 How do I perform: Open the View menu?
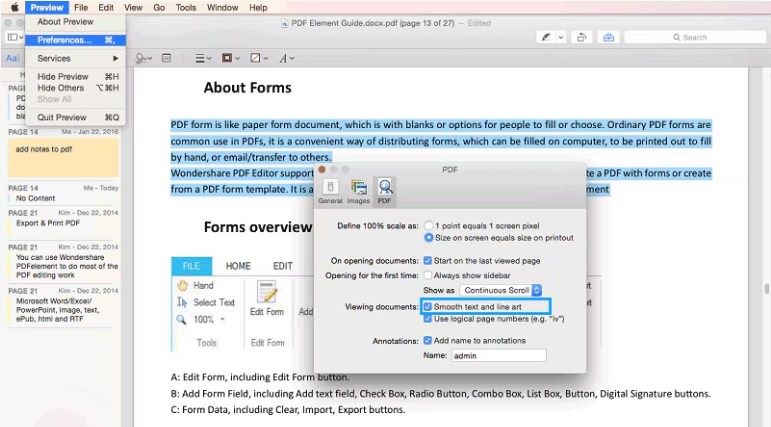point(133,7)
